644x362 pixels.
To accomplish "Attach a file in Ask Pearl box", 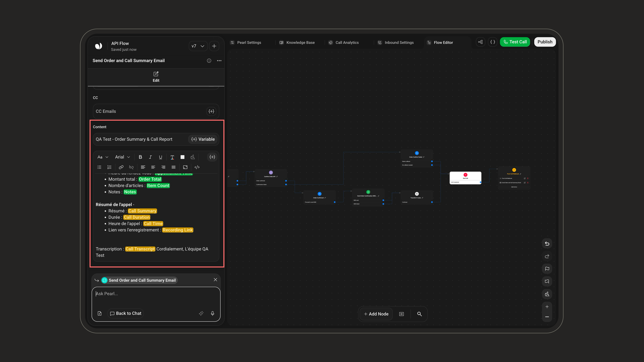I will 99,313.
